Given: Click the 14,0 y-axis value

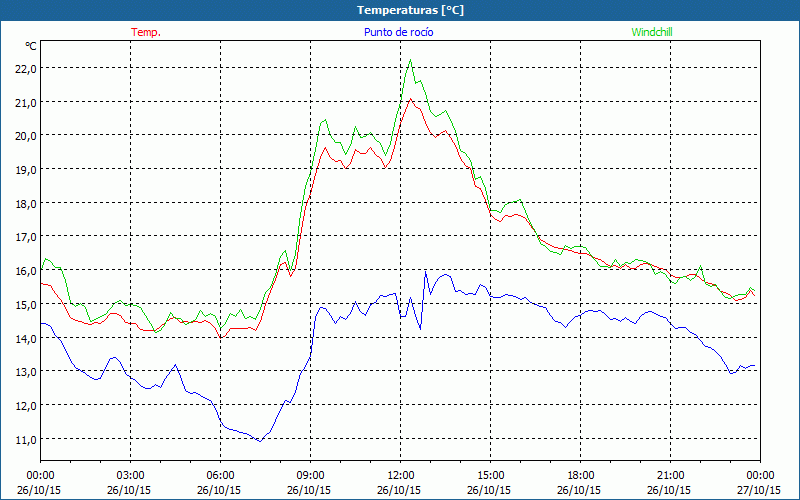Looking at the screenshot, I should coord(26,339).
